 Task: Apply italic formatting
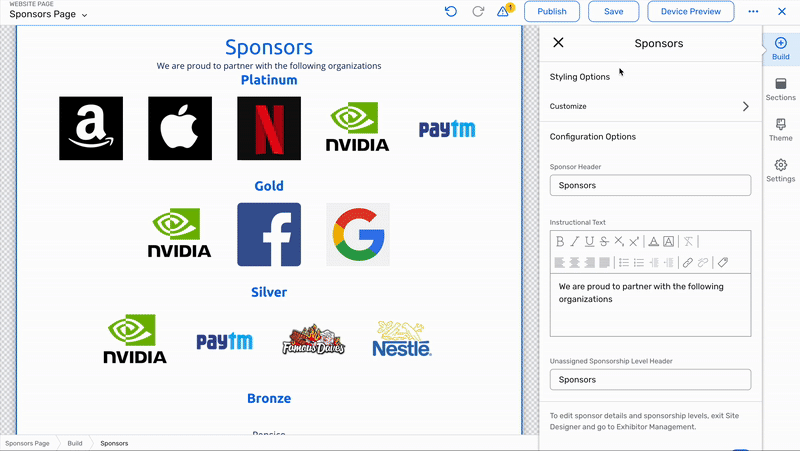click(574, 241)
